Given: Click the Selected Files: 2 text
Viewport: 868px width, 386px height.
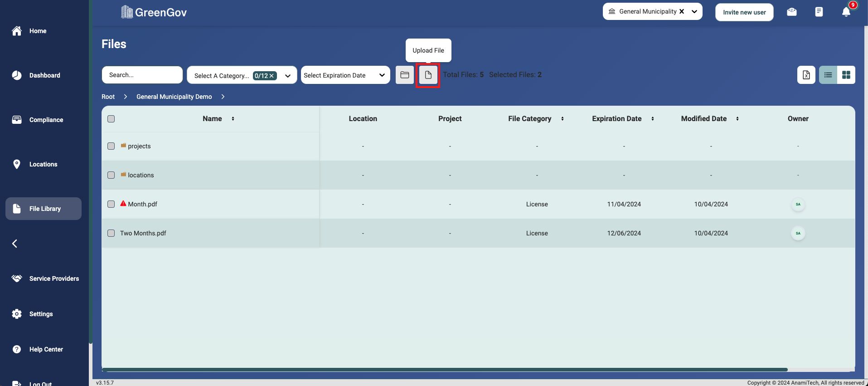Looking at the screenshot, I should point(515,74).
